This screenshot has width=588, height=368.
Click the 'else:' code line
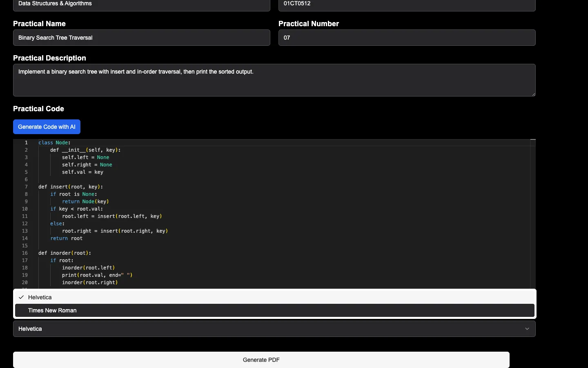[58, 224]
